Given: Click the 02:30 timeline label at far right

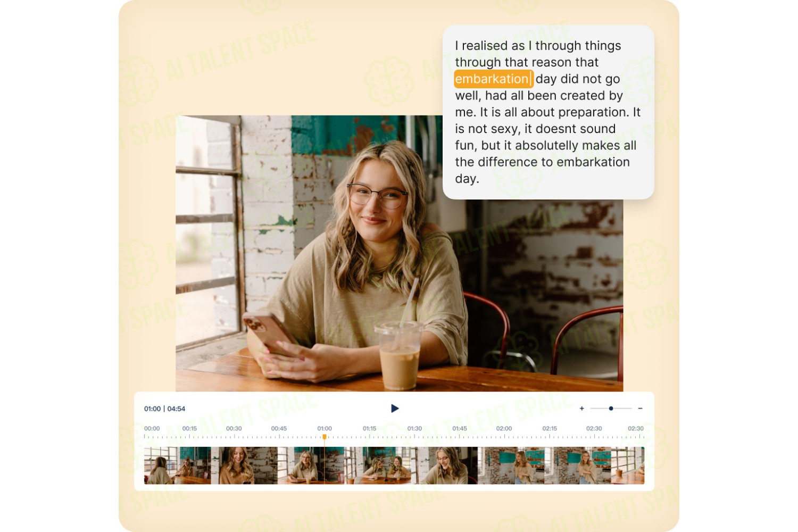Looking at the screenshot, I should (x=636, y=428).
